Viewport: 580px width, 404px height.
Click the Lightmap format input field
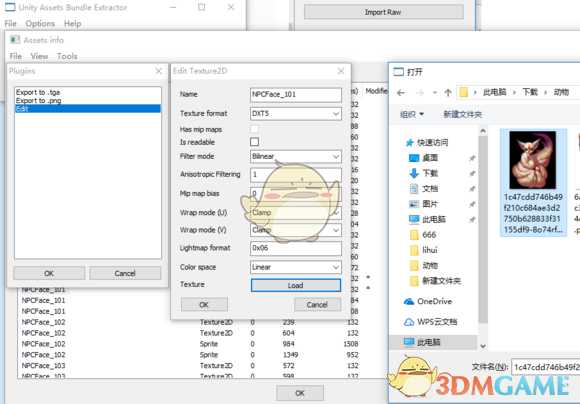296,248
